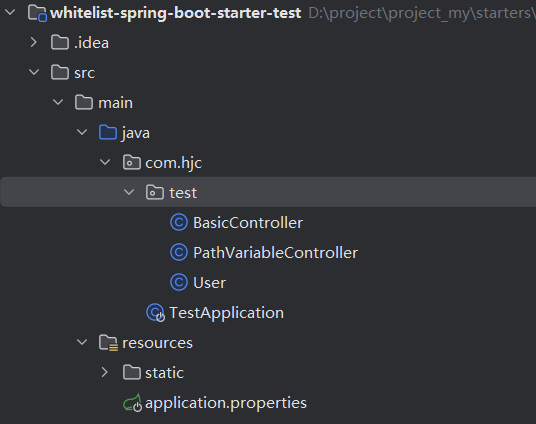The width and height of the screenshot is (536, 424).
Task: Click the resources folder icon
Action: click(108, 343)
